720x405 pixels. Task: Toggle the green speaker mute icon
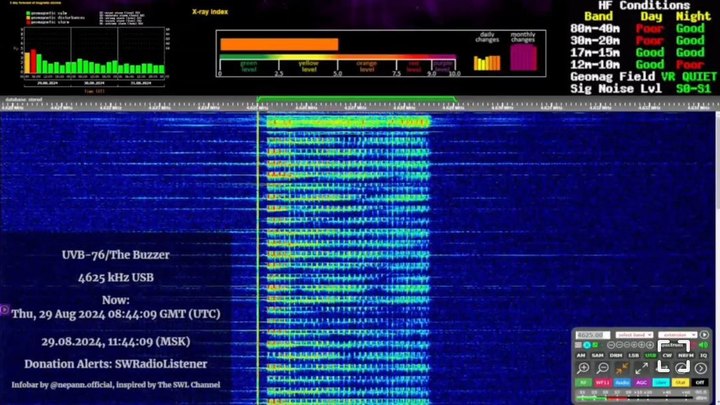tap(704, 345)
